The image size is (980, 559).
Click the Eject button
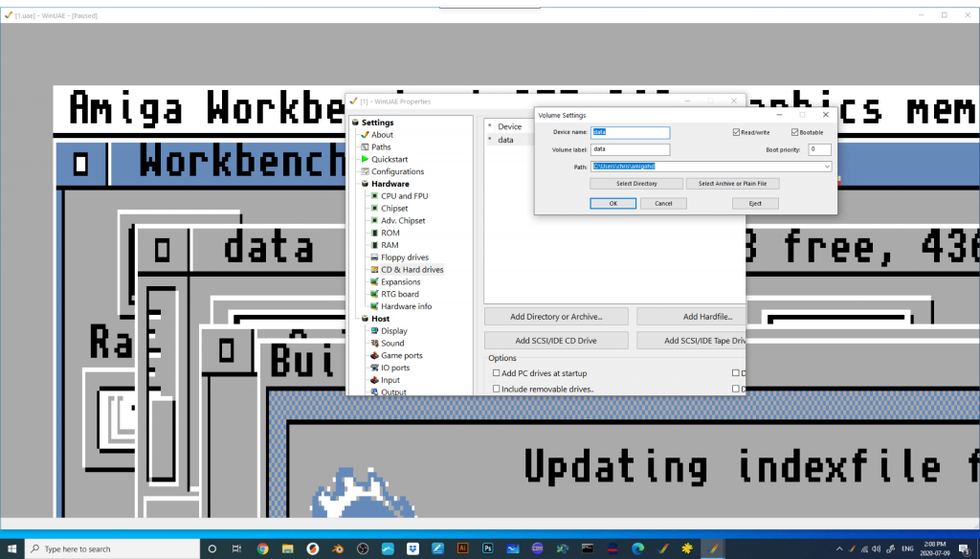(755, 203)
